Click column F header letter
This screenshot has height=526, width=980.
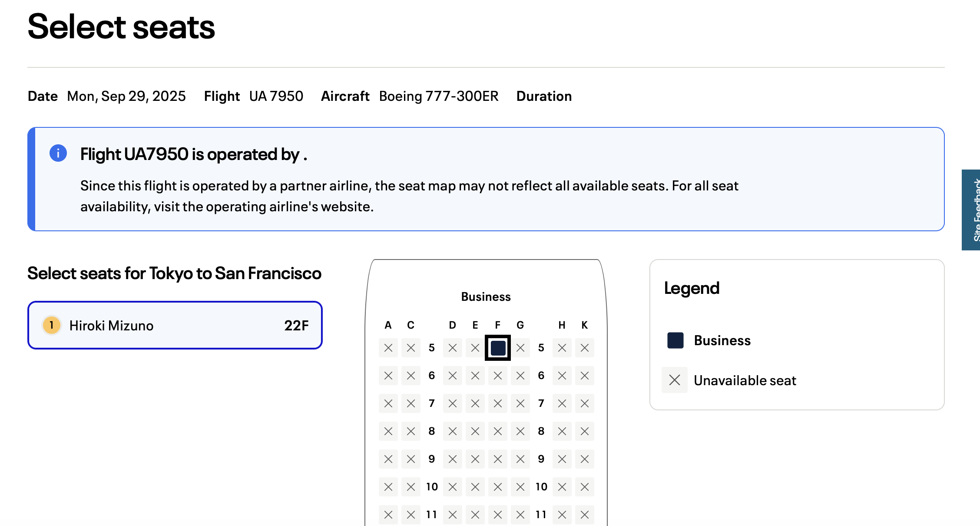(498, 325)
